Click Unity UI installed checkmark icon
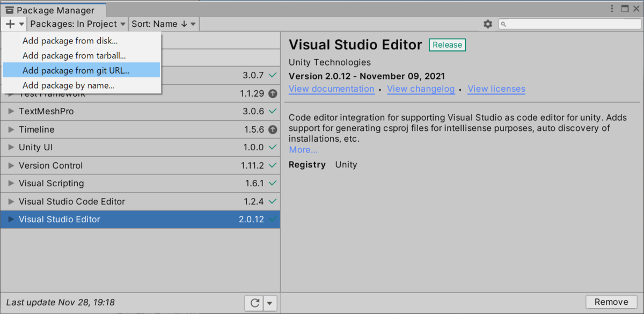The height and width of the screenshot is (314, 644). [x=273, y=147]
